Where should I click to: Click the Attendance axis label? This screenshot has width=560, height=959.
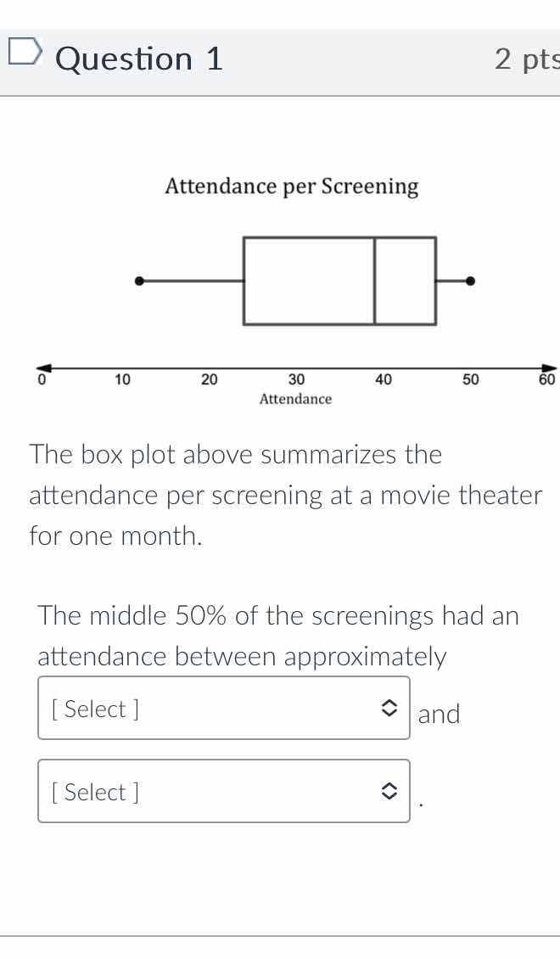coord(295,399)
